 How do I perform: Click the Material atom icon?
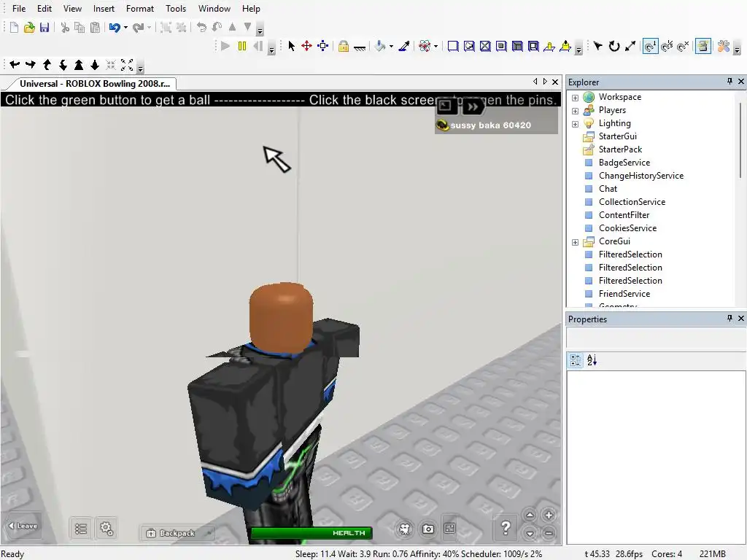pos(425,46)
